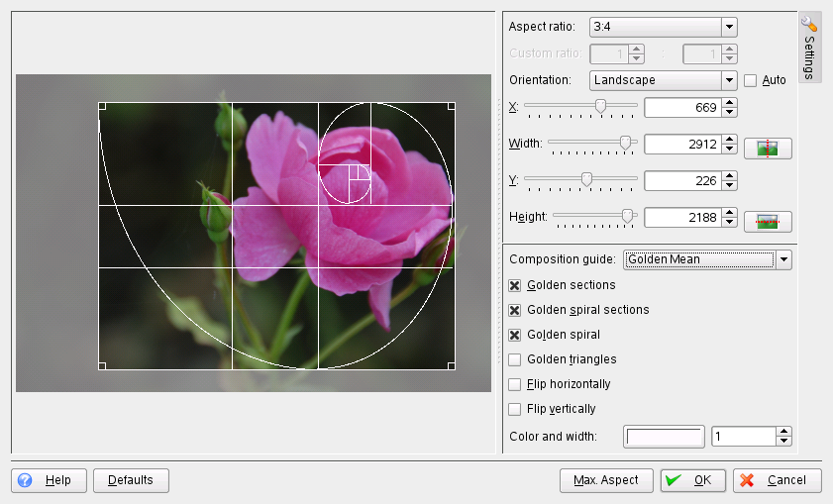Increase Height with the up arrow
This screenshot has height=504, width=833.
pyautogui.click(x=730, y=213)
